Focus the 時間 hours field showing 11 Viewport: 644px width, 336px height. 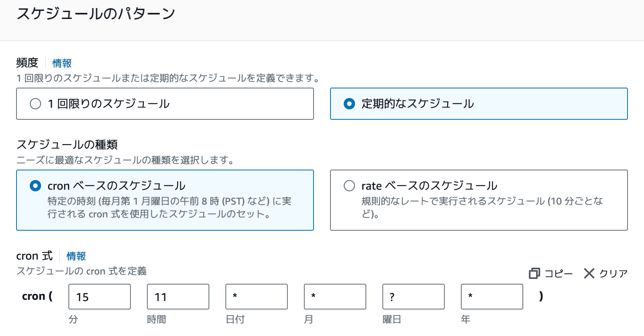click(x=178, y=297)
